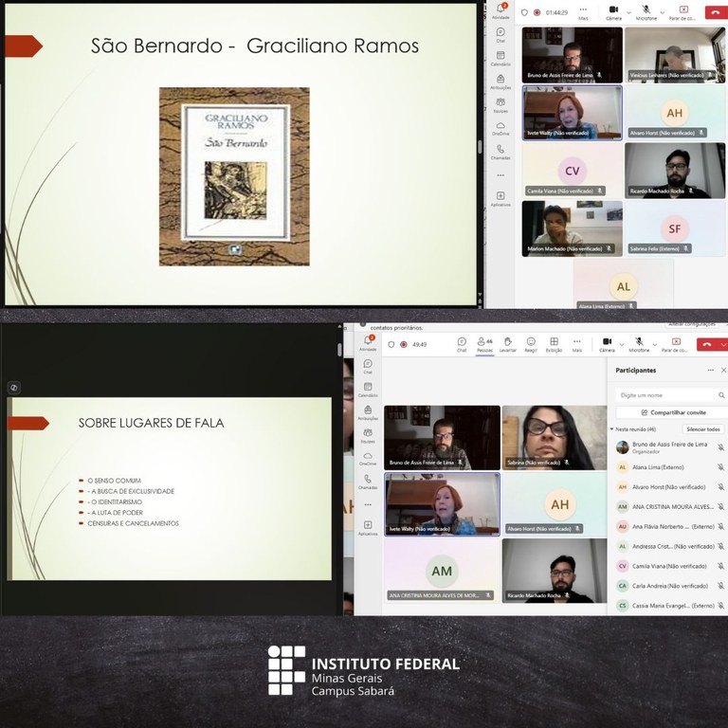Switch to the Pessoas tab in the toolbar
Image resolution: width=728 pixels, height=728 pixels.
pos(484,343)
